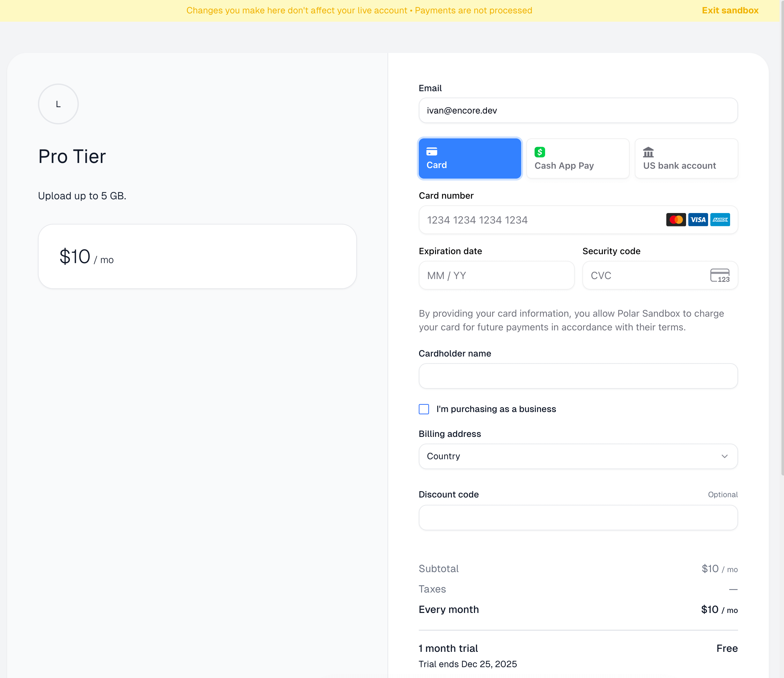
Task: Click the Amex icon in card number field
Action: point(720,219)
